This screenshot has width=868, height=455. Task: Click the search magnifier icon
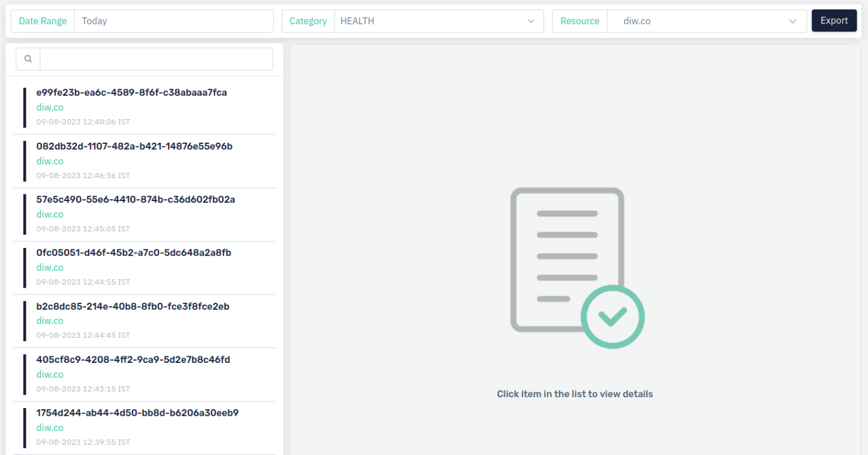coord(28,59)
